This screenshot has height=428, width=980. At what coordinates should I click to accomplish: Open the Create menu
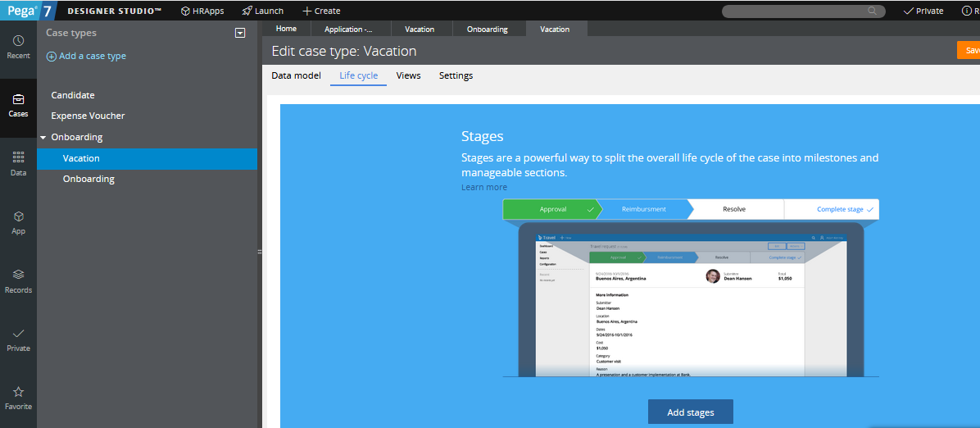(x=321, y=11)
